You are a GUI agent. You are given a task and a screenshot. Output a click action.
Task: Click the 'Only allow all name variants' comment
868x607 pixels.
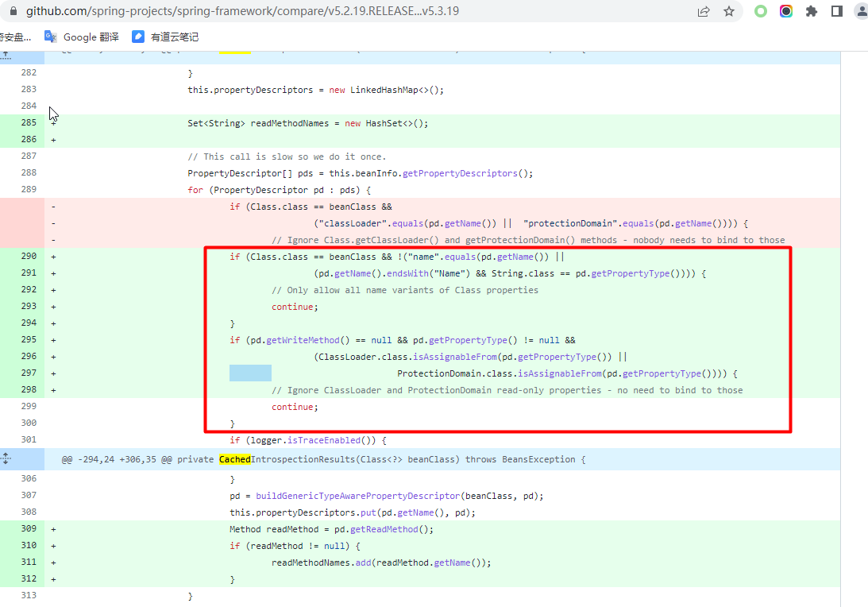pos(405,290)
